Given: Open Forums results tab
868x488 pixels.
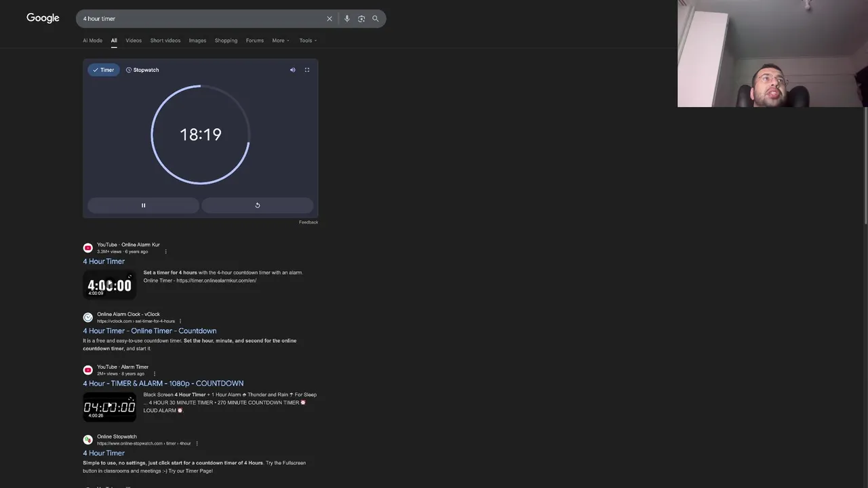Looking at the screenshot, I should click(x=255, y=41).
